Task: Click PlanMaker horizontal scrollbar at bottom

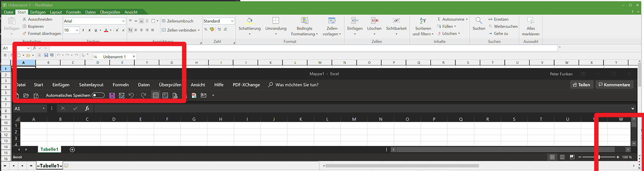Action: pos(402,166)
